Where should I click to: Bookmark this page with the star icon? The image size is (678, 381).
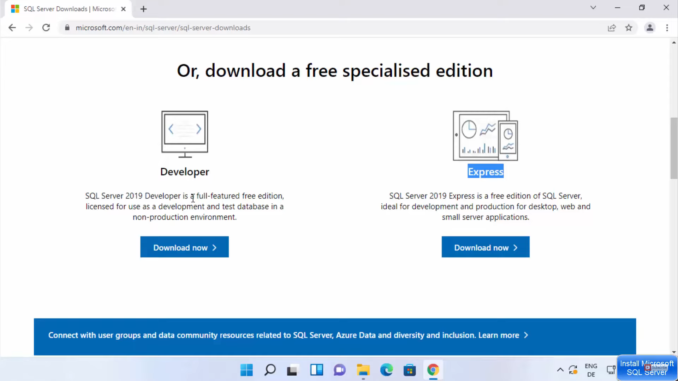click(629, 28)
